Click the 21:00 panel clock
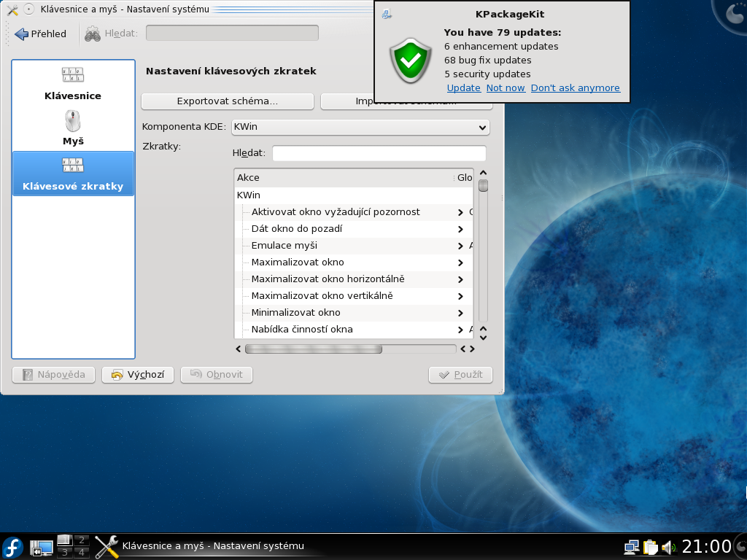This screenshot has height=560, width=747. [x=706, y=546]
